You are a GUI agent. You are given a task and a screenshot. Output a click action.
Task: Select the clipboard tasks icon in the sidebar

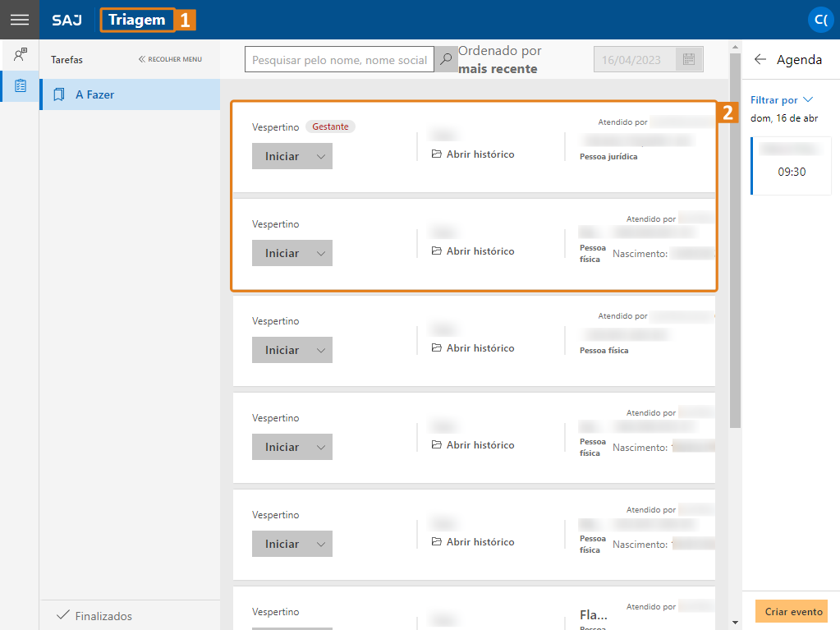tap(21, 85)
